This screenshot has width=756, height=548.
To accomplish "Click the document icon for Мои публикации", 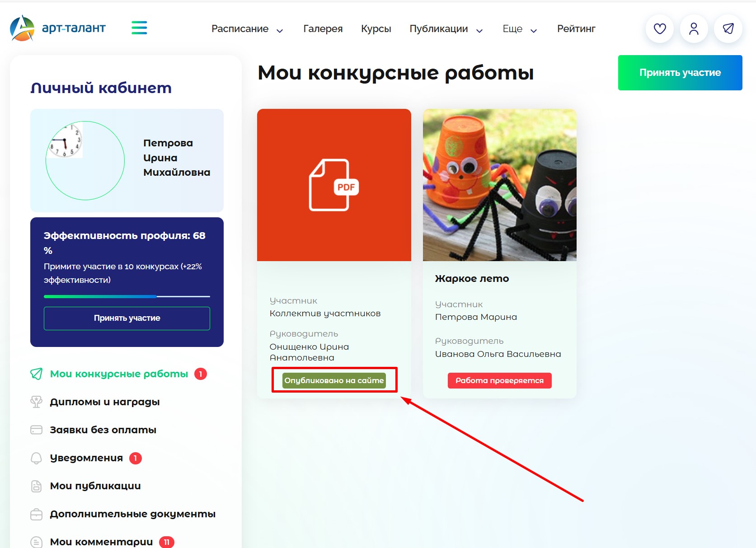I will point(36,486).
